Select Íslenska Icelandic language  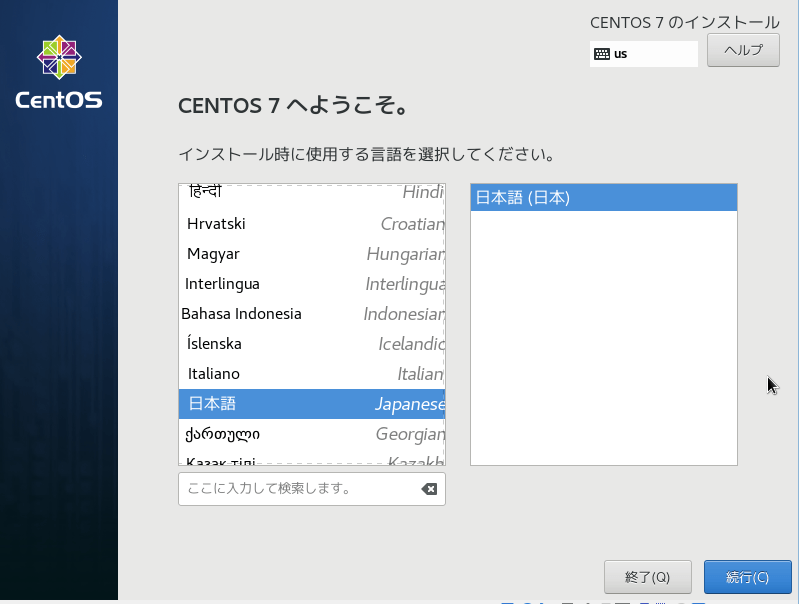[312, 344]
